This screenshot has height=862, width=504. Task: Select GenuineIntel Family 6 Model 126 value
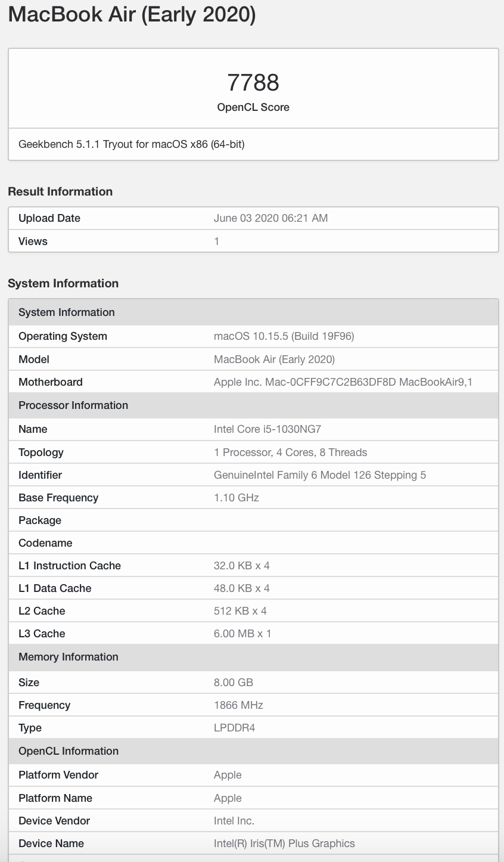pyautogui.click(x=320, y=475)
